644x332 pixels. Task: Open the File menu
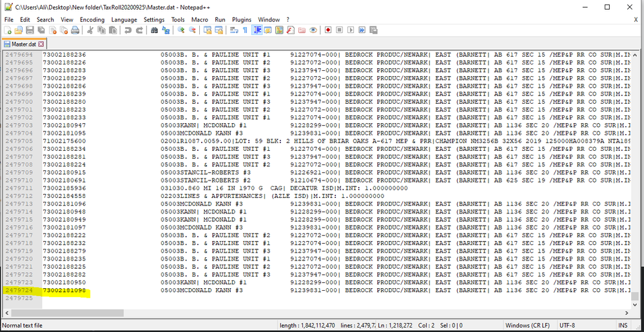tap(8, 19)
